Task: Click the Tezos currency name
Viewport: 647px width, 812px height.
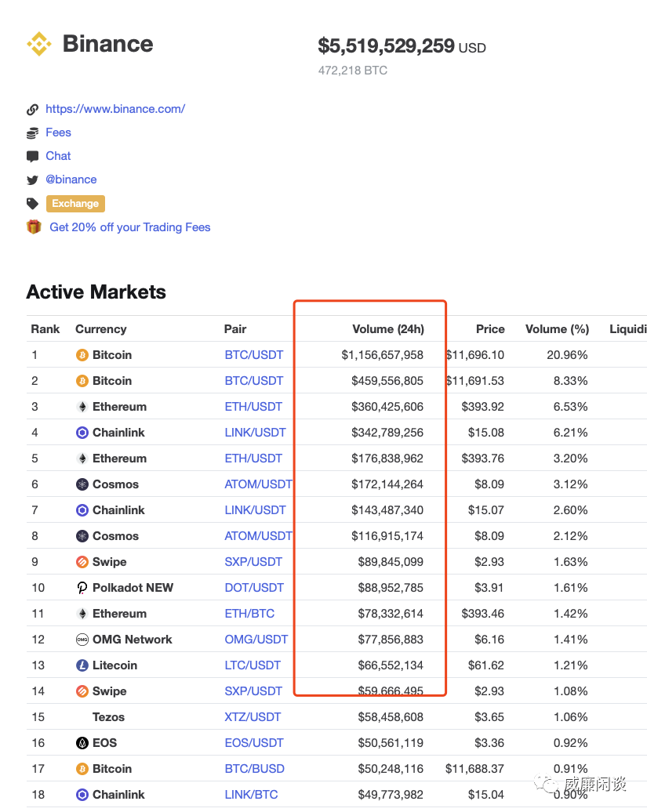Action: click(x=109, y=717)
